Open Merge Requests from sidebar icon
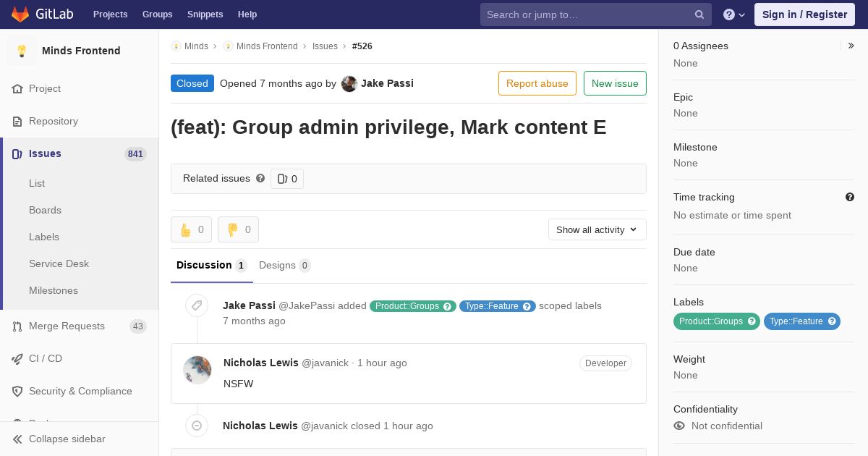Viewport: 868px width, 456px height. [17, 326]
